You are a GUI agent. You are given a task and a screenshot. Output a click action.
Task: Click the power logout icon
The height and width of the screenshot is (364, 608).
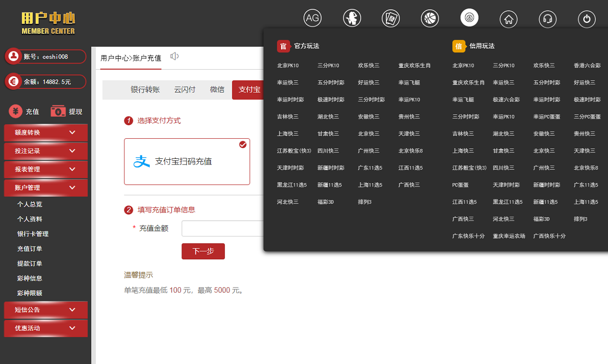tap(587, 19)
